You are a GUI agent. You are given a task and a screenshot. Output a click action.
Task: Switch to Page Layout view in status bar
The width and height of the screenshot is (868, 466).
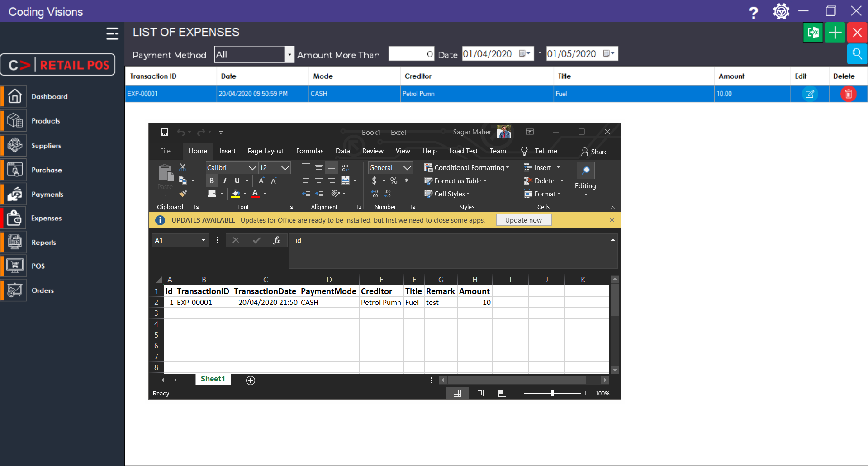click(x=479, y=393)
